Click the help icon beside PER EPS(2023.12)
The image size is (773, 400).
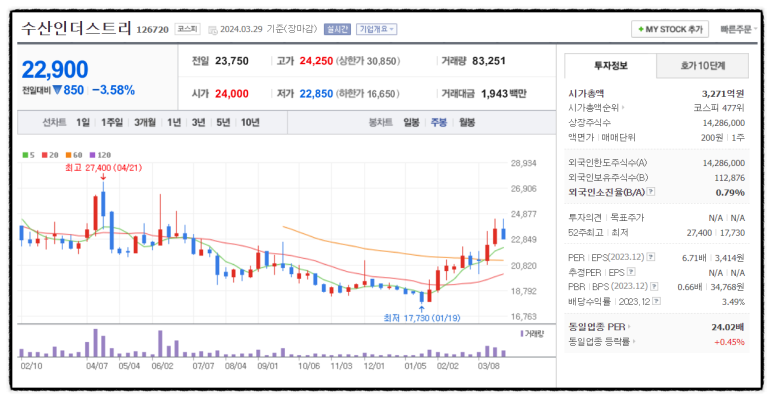(x=651, y=257)
